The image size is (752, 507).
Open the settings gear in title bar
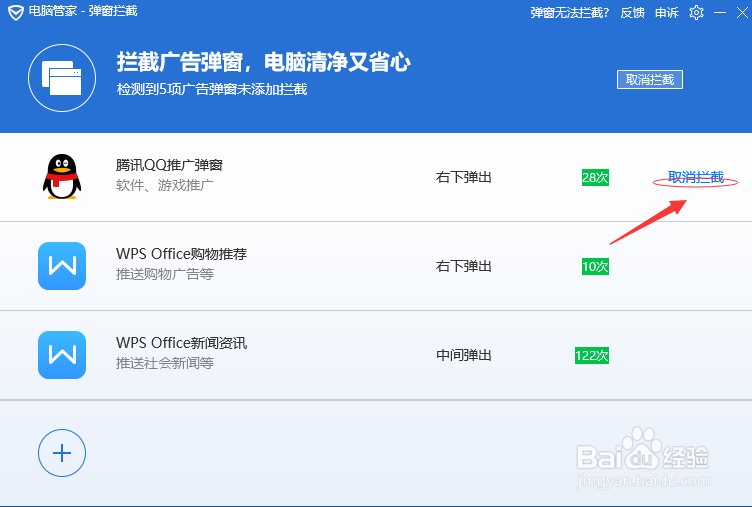pyautogui.click(x=696, y=12)
